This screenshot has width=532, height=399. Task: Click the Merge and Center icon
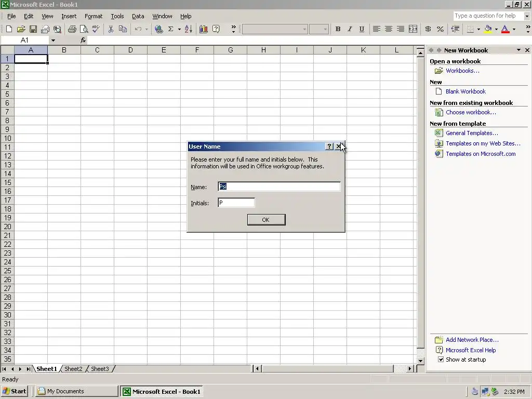coord(413,29)
